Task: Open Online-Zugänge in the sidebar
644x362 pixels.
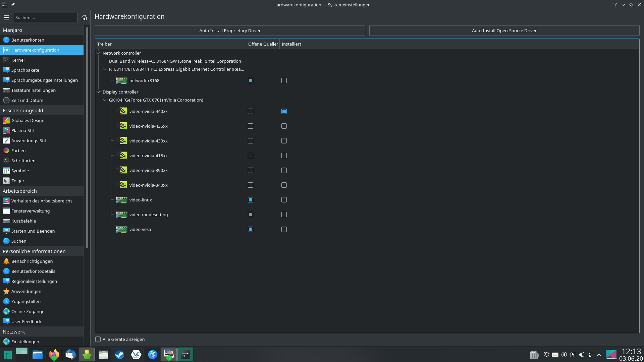Action: (x=42, y=311)
